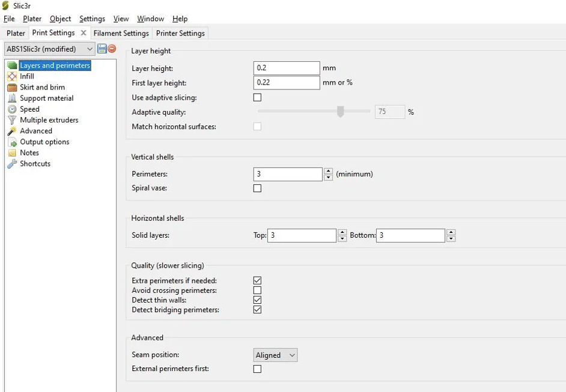Click the First layer height field
Viewport: 566px width, 392px height.
[x=287, y=82]
